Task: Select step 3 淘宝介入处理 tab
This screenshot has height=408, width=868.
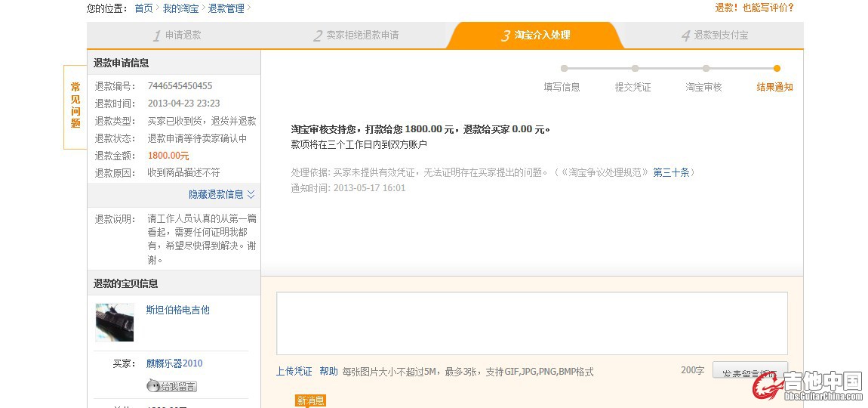Action: (x=535, y=36)
